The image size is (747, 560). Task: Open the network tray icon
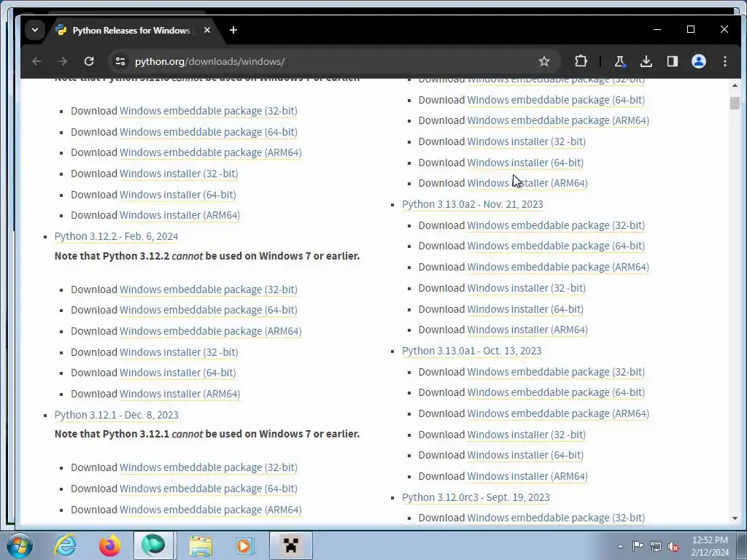click(x=656, y=546)
